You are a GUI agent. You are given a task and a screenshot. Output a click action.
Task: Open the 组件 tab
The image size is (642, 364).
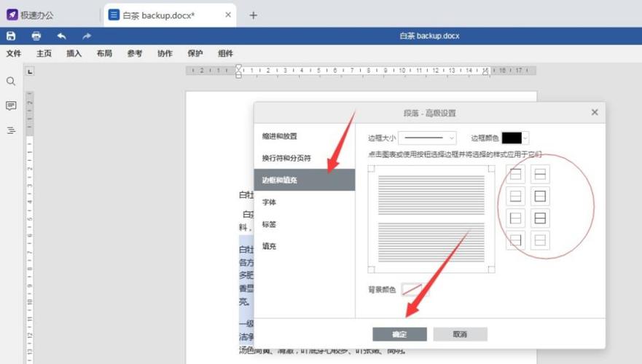pos(226,53)
